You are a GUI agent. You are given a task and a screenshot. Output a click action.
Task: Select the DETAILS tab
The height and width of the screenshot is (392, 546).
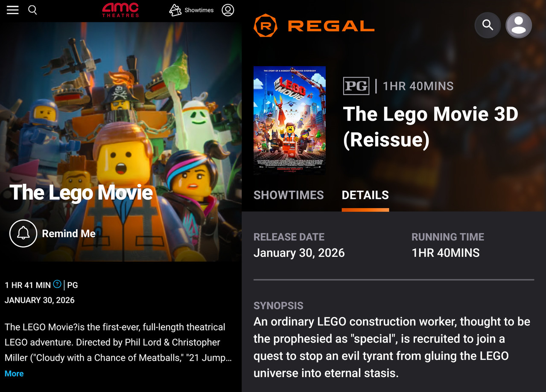pos(365,195)
